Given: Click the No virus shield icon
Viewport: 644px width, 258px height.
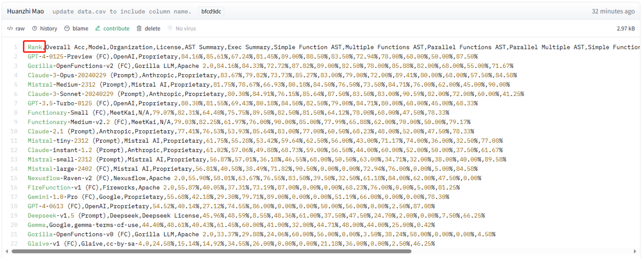Looking at the screenshot, I should click(170, 28).
